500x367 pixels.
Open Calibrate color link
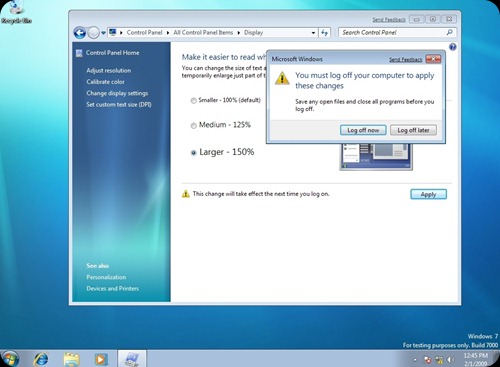(105, 82)
